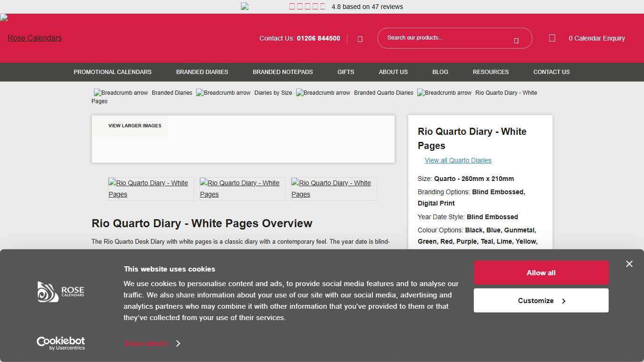Open the calendar enquiry basket icon
This screenshot has height=362, width=644.
(552, 38)
